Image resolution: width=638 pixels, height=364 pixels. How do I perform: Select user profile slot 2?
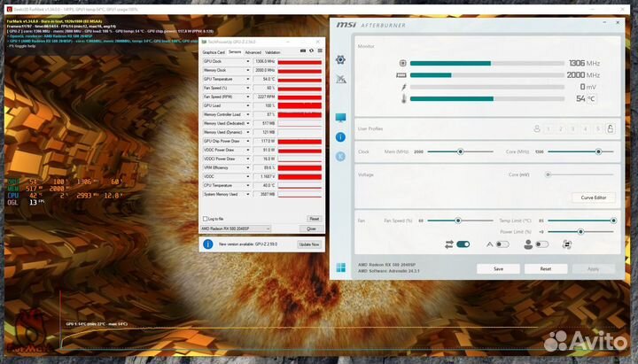560,129
